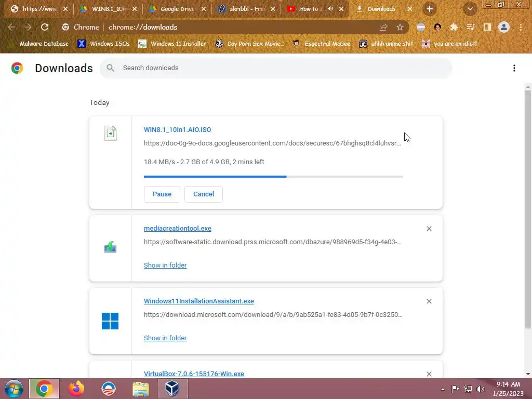Screen dimensions: 532x399
Task: Switch to the skribbl tab
Action: pos(246,9)
